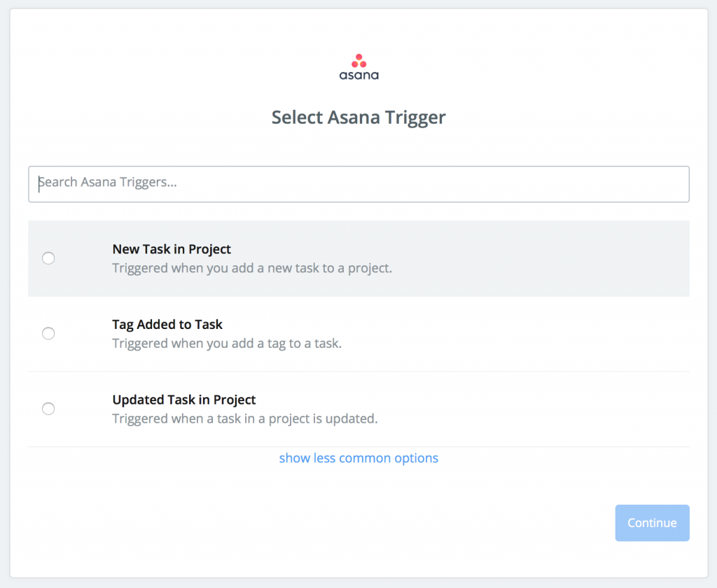The width and height of the screenshot is (717, 588).
Task: Click description about adding a new task to a project
Action: (x=252, y=268)
